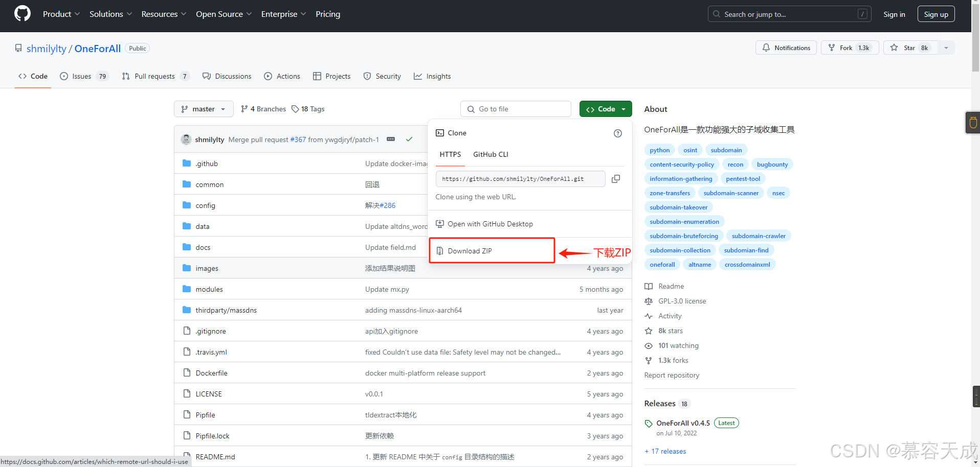
Task: Open pull request #367 link
Action: pyautogui.click(x=298, y=139)
